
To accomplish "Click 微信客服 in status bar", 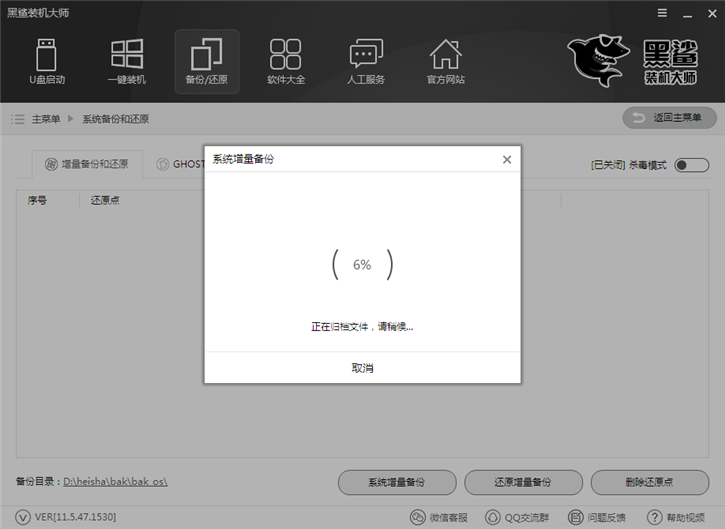I will pos(440,517).
